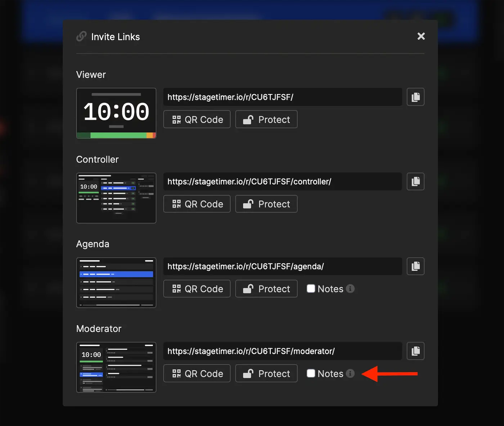Enable Notes for the Agenda link
Image resolution: width=504 pixels, height=426 pixels.
[x=311, y=288]
